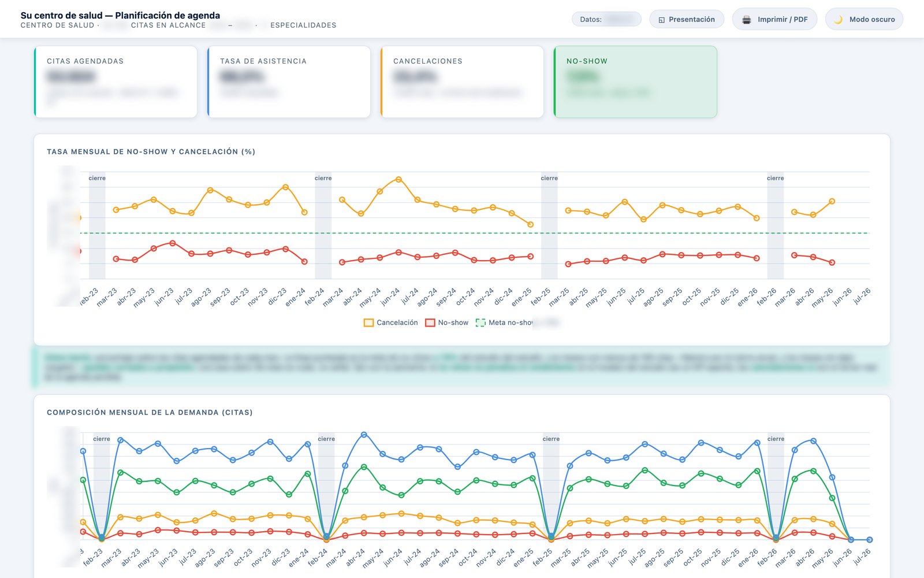Click the ene-25 axis label, no-show chart
The image size is (924, 578).
click(522, 297)
